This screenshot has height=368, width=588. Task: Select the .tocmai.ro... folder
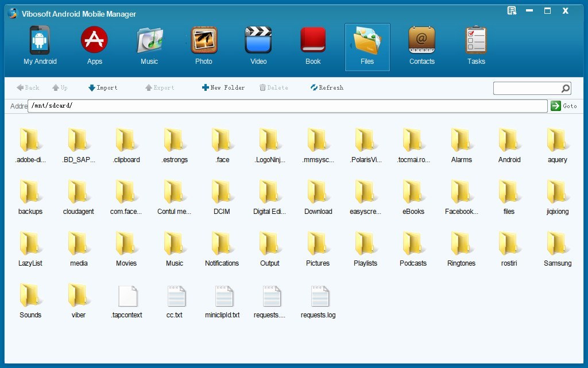413,145
